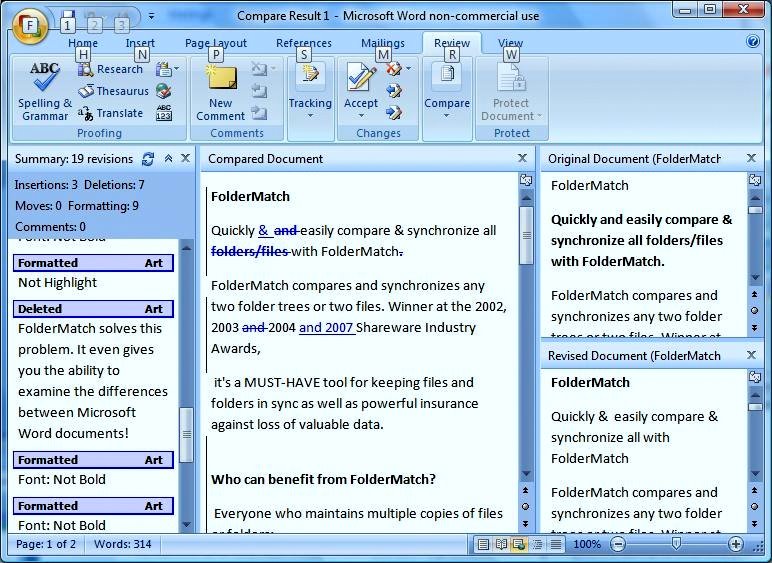Open Customize Quick Access Toolbar dropdown
This screenshot has width=772, height=563.
tap(151, 16)
